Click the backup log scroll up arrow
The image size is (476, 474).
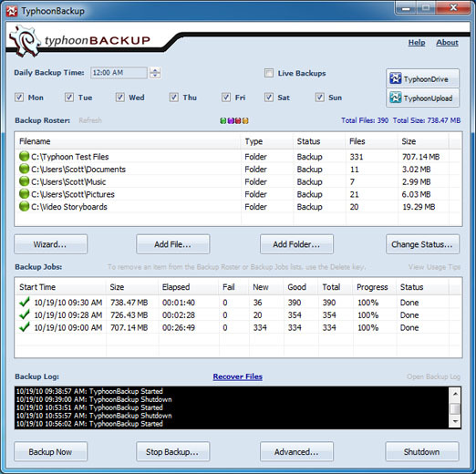(455, 394)
